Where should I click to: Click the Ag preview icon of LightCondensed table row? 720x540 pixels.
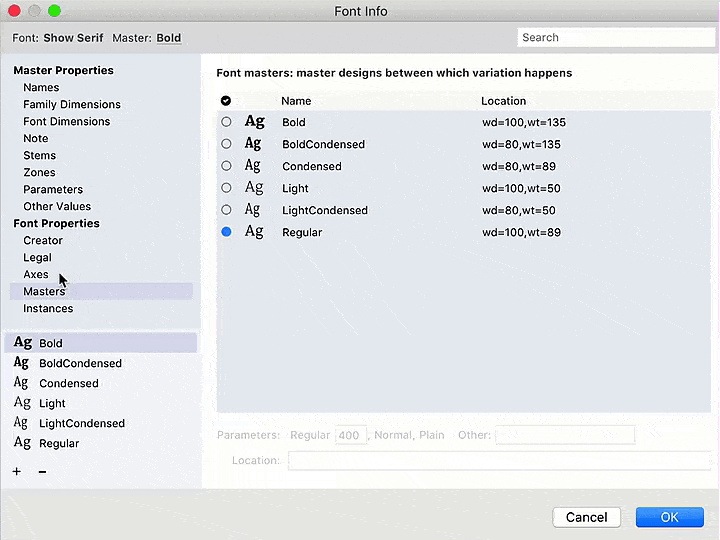pyautogui.click(x=254, y=210)
